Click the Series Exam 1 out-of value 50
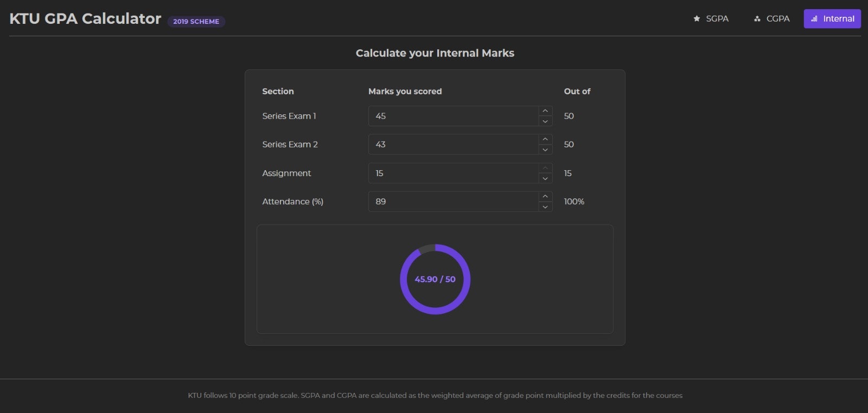The height and width of the screenshot is (413, 868). pos(569,116)
